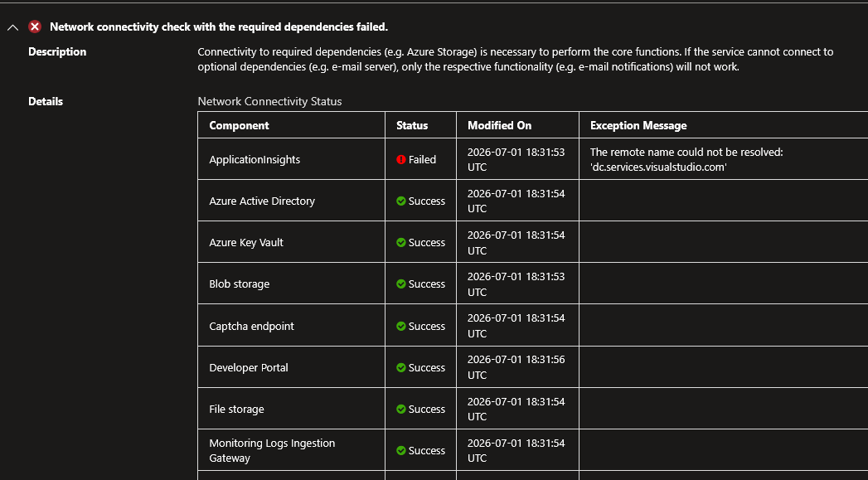Image resolution: width=868 pixels, height=480 pixels.
Task: Click the Azure Active Directory success checkmark
Action: tap(401, 201)
